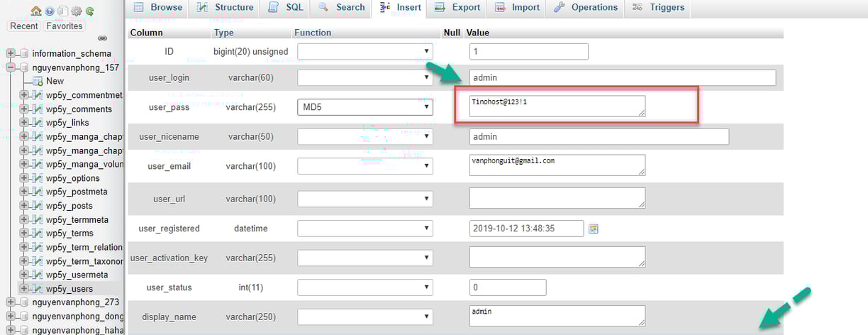Click the user_login value field
The height and width of the screenshot is (335, 868).
(623, 77)
